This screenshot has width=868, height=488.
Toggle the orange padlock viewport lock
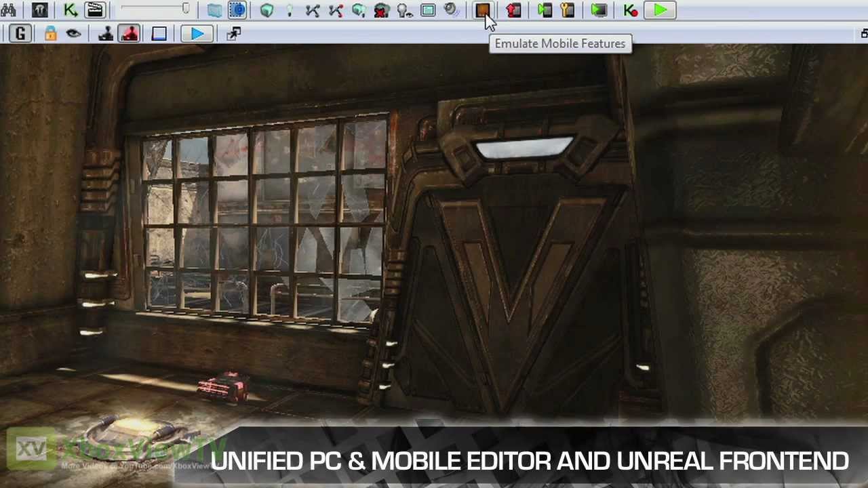(50, 33)
